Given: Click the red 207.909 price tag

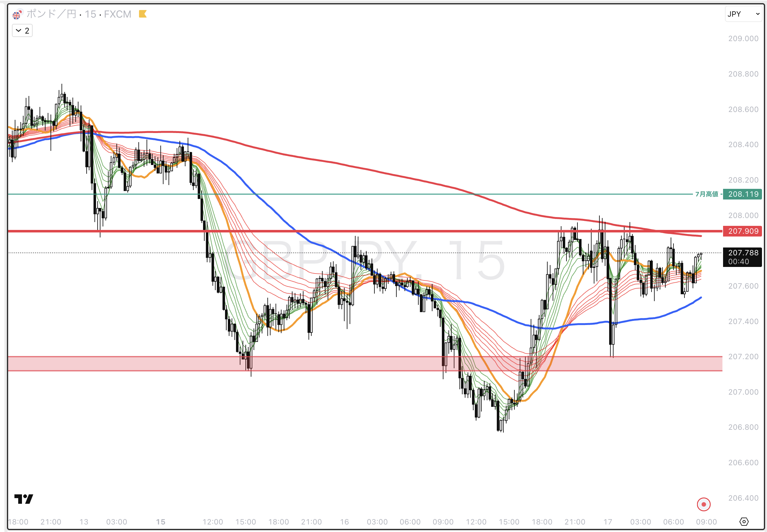Looking at the screenshot, I should [x=742, y=231].
